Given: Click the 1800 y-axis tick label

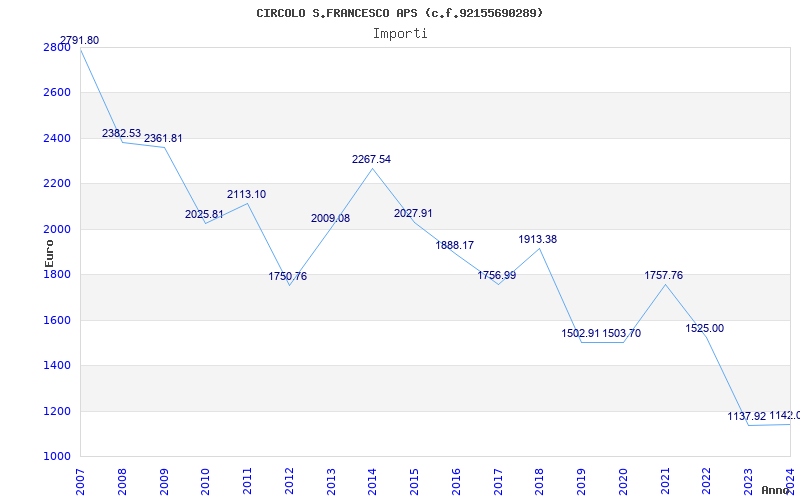Looking at the screenshot, I should tap(56, 274).
